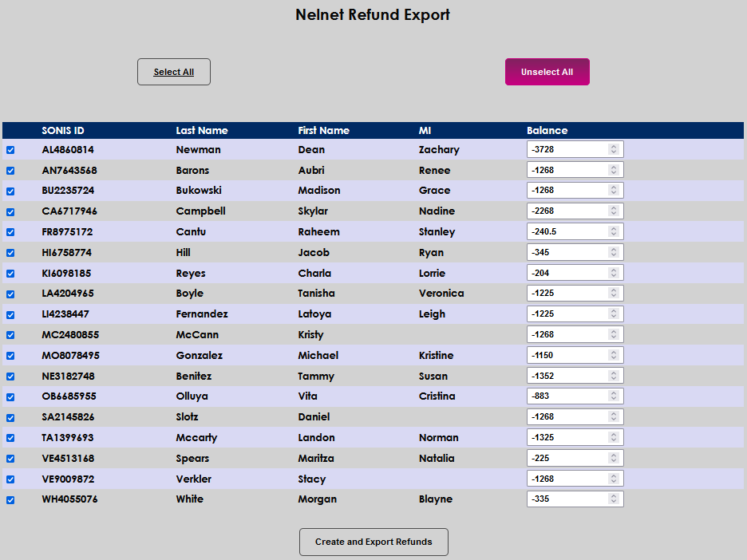Click the down stepper on White's balance

click(x=615, y=502)
